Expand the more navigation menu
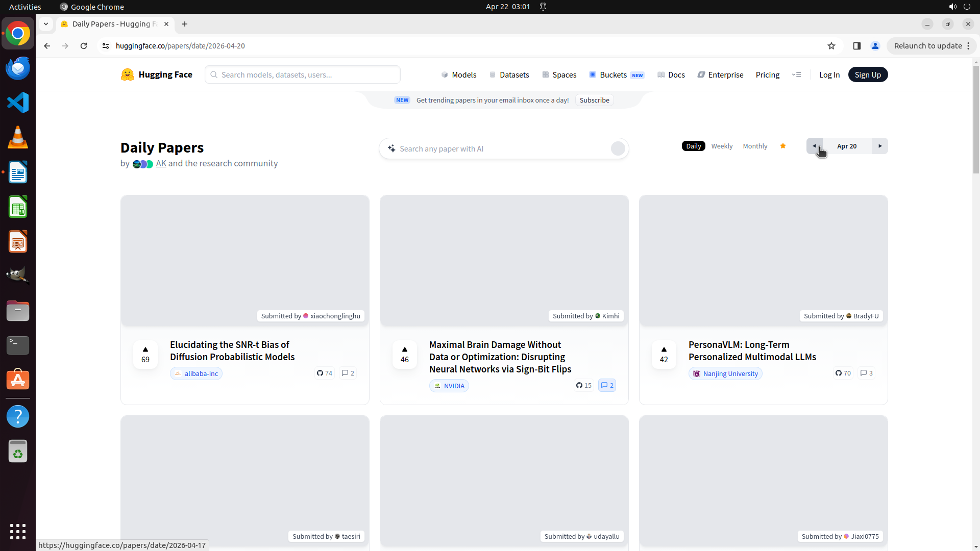 796,74
